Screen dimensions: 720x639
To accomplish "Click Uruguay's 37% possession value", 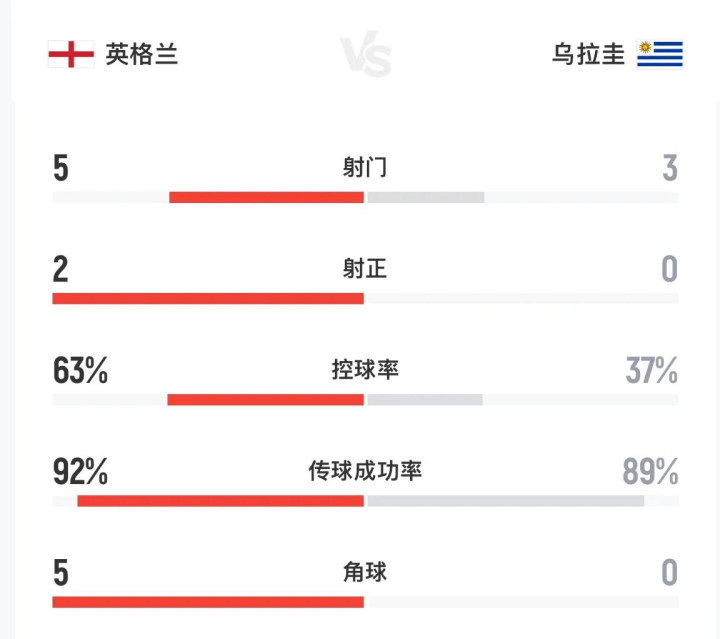I will [651, 371].
